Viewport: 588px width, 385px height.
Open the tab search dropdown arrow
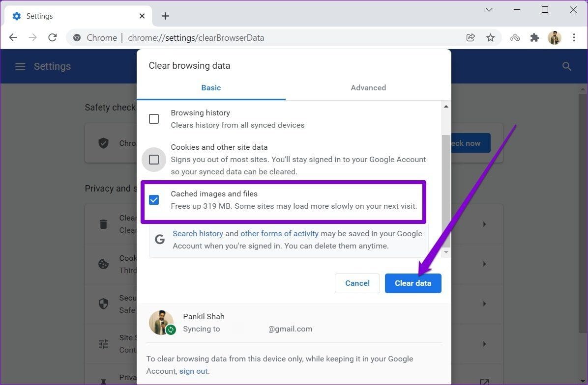(489, 10)
